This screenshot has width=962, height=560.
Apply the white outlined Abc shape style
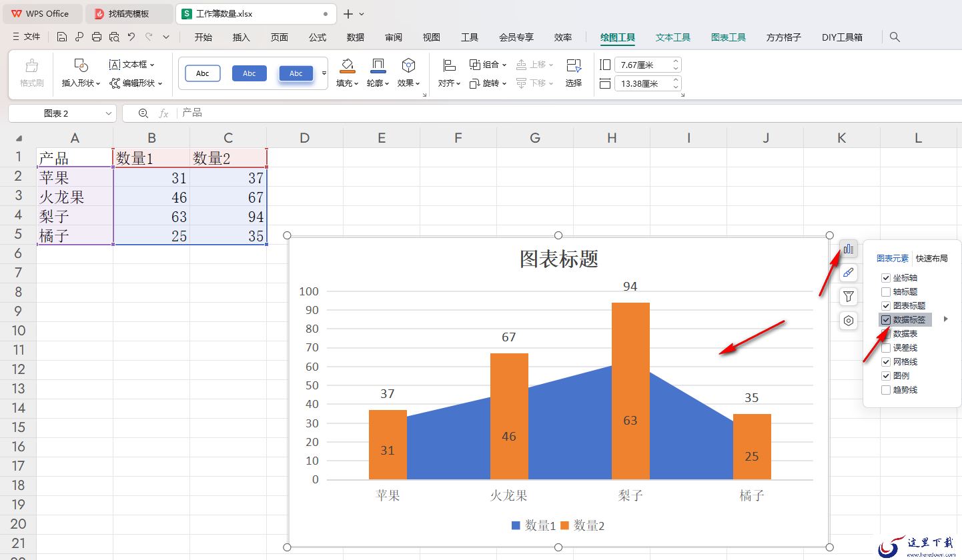coord(203,73)
